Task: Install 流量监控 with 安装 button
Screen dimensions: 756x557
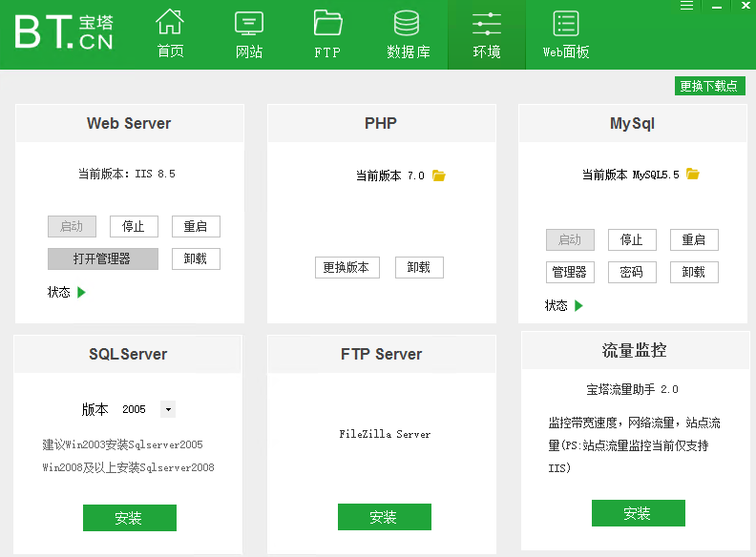Action: [639, 513]
